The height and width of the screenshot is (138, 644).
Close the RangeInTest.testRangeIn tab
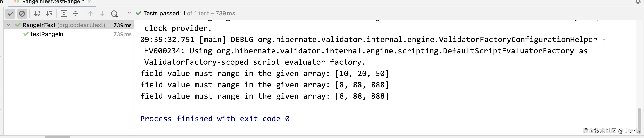pos(90,2)
